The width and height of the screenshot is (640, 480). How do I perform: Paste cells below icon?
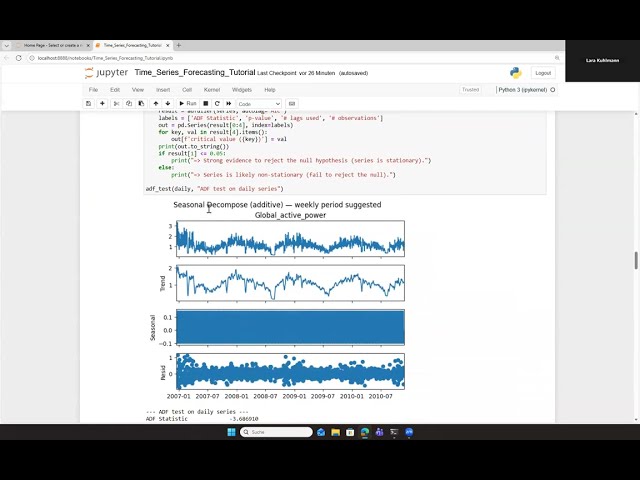tap(141, 104)
